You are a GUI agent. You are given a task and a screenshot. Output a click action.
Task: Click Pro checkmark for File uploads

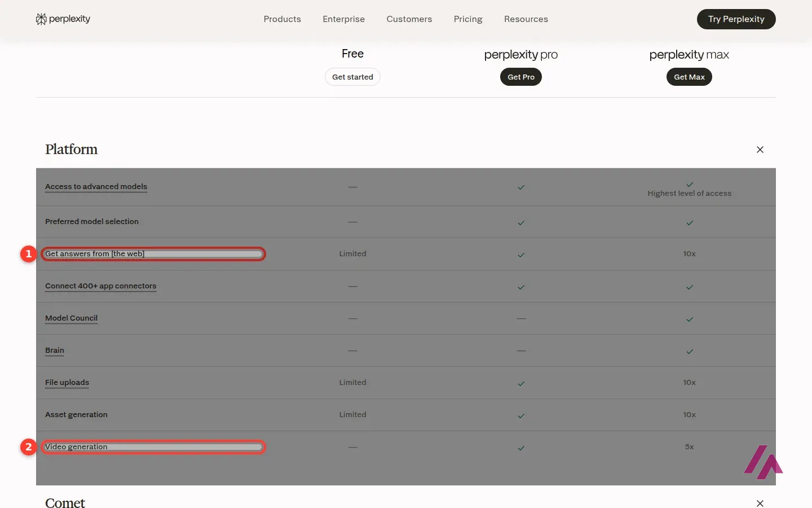(x=521, y=384)
